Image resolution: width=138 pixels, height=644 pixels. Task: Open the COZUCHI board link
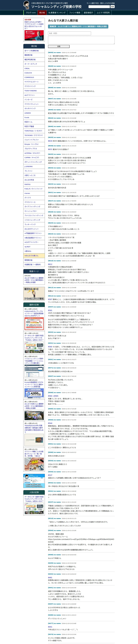pyautogui.click(x=34, y=73)
